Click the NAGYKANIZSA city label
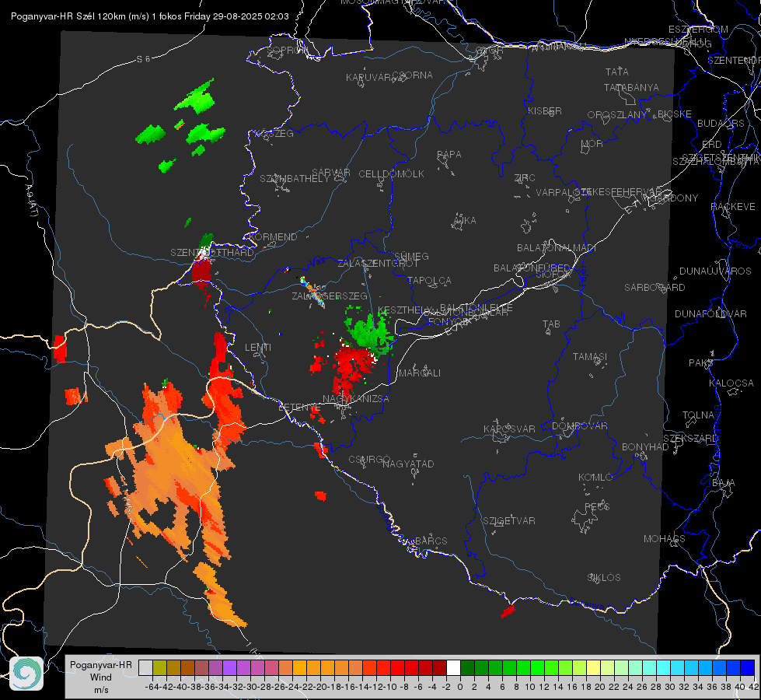This screenshot has height=700, width=761. point(356,399)
